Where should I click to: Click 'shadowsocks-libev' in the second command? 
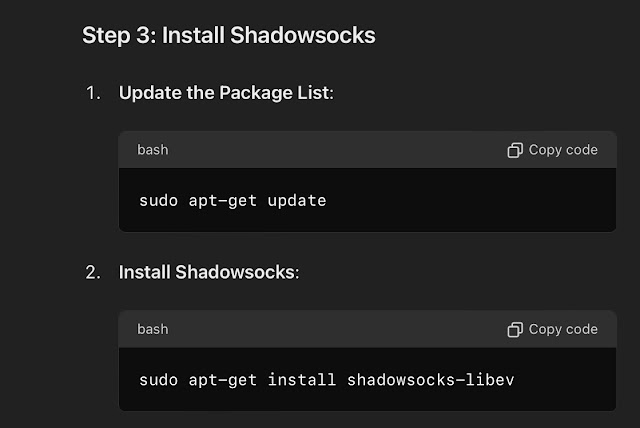[431, 380]
